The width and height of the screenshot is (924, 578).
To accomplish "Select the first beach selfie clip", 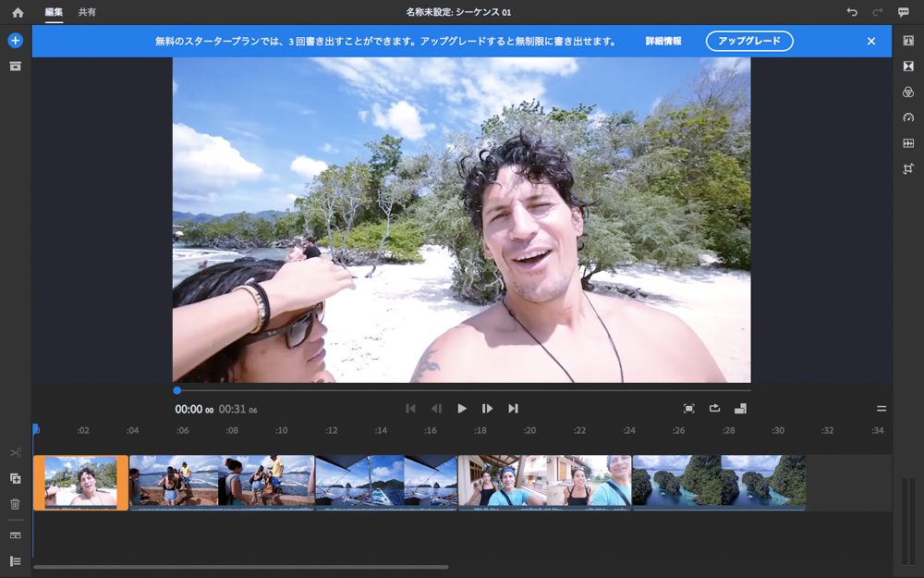I will tap(80, 483).
